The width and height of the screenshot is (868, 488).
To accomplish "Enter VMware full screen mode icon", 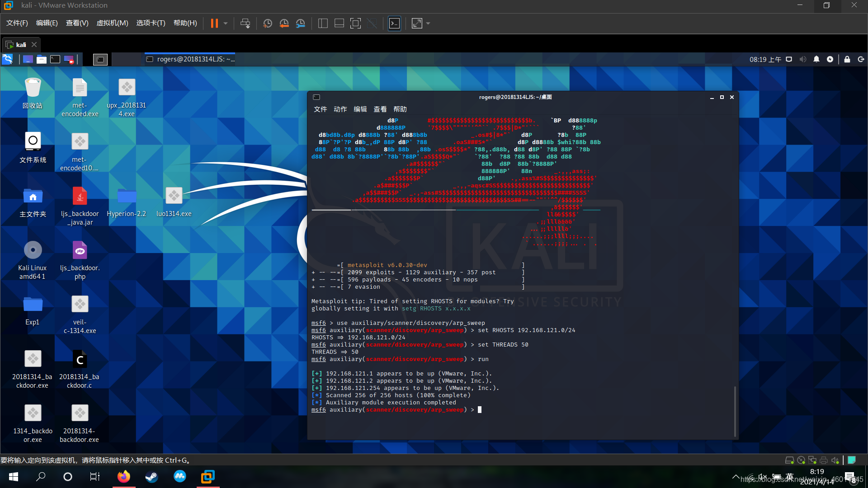I will (x=356, y=23).
